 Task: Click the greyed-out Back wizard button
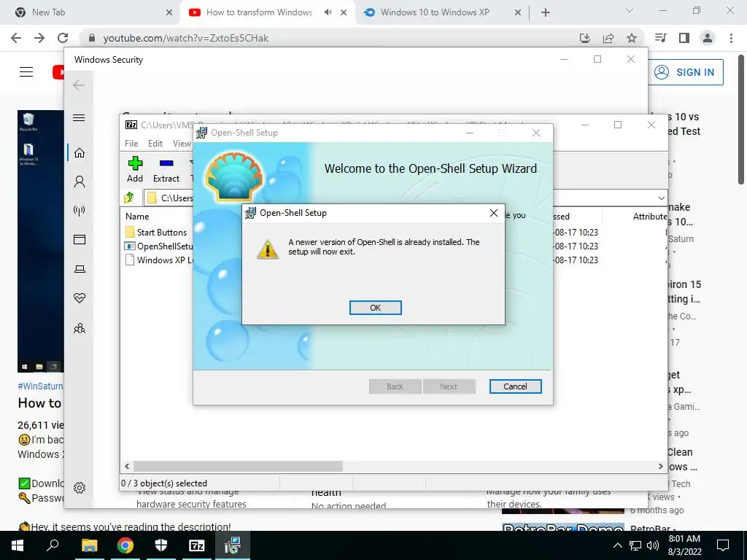pos(395,386)
